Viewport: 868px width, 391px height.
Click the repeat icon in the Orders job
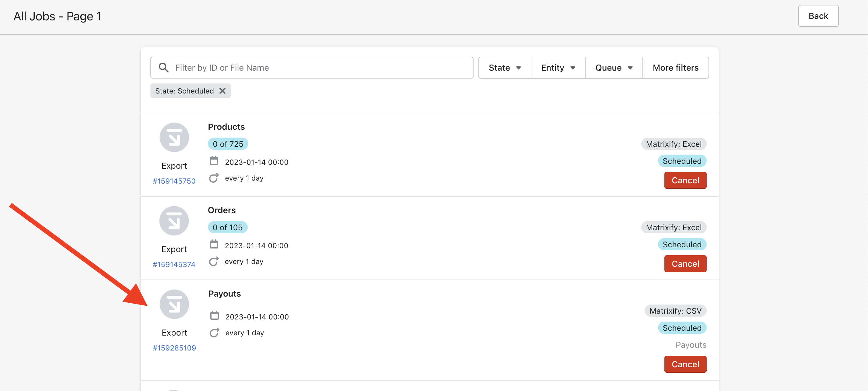pos(214,262)
